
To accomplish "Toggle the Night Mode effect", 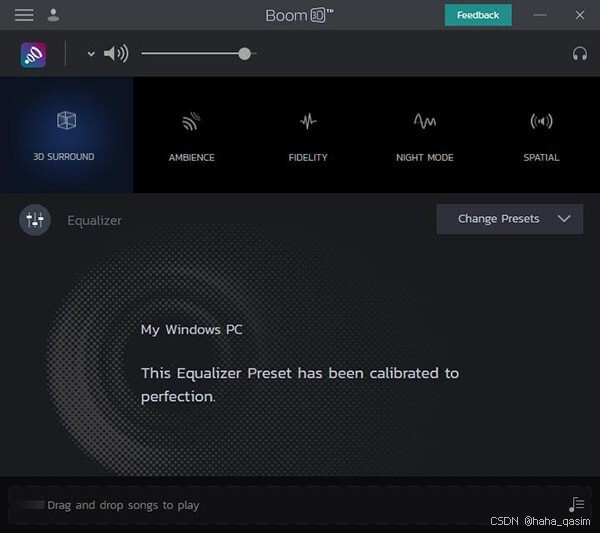I will 425,135.
